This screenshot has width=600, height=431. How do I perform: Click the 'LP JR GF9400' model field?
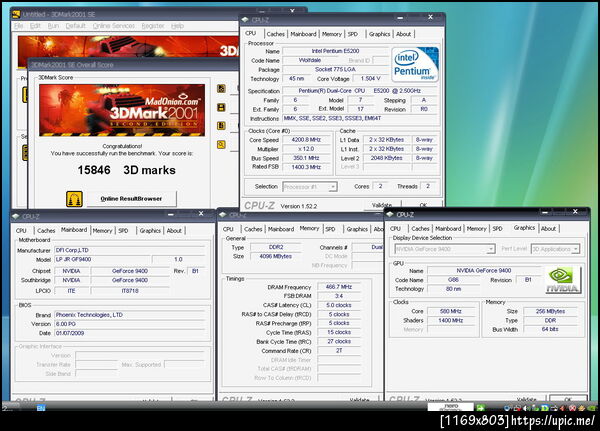click(x=101, y=260)
